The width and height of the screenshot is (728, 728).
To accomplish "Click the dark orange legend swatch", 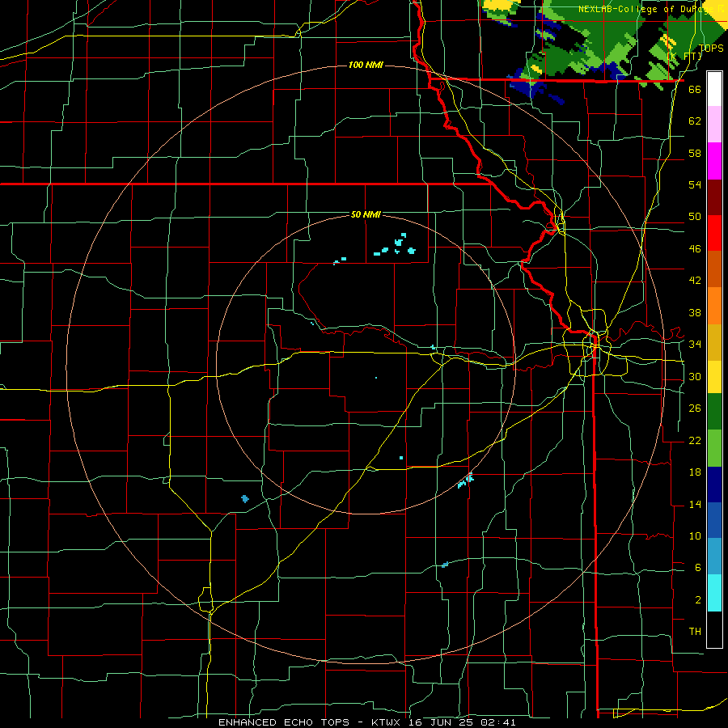I will coord(714,269).
